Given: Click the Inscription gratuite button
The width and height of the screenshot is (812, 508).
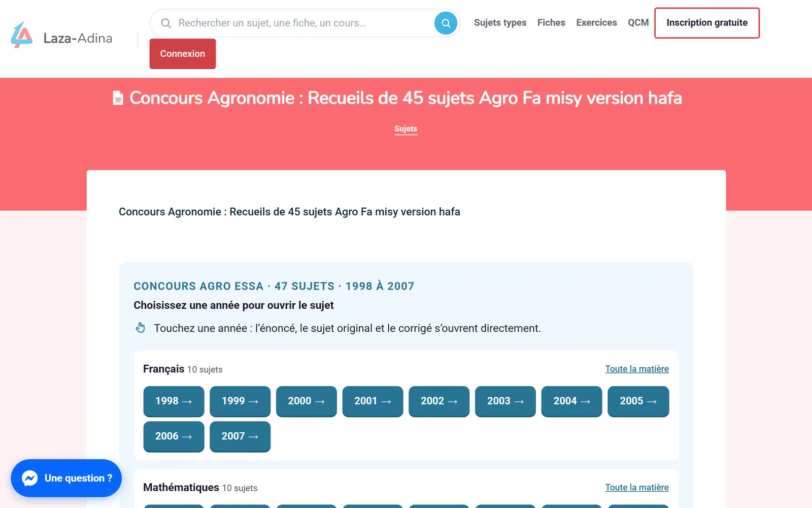Looking at the screenshot, I should point(707,23).
